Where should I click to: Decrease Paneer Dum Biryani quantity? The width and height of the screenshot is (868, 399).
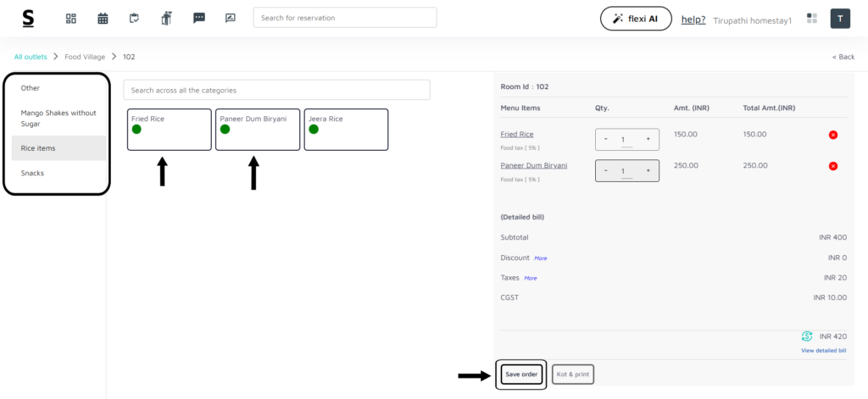pos(606,171)
